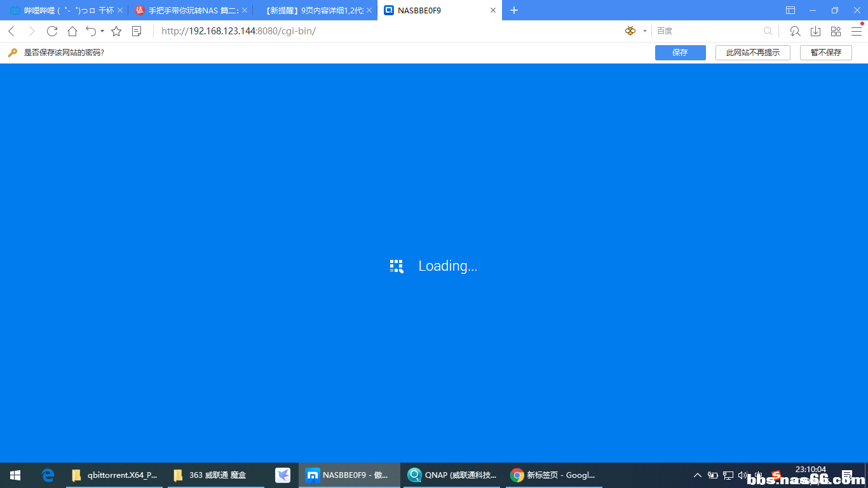
Task: Open 363 威联通 魔盒 taskbar folder
Action: [216, 475]
